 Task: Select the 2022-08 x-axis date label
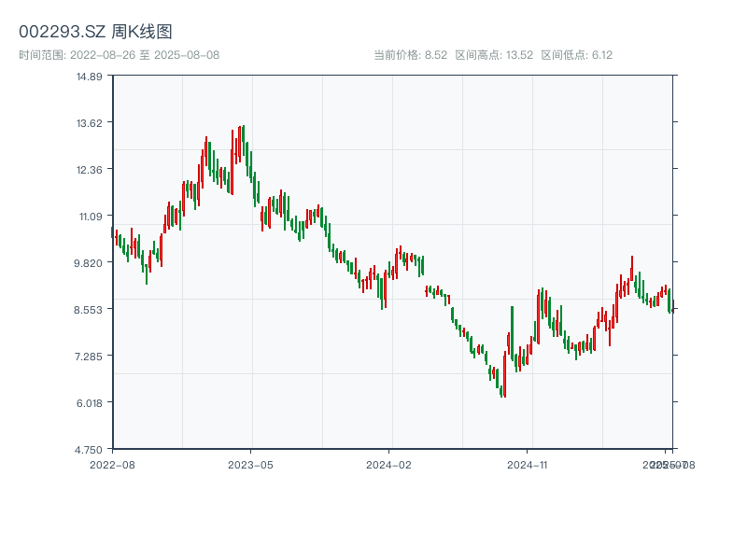112,464
